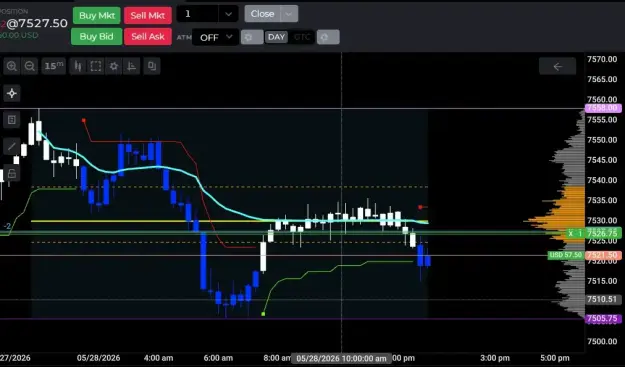Click the 7500.00 price axis label

point(602,341)
